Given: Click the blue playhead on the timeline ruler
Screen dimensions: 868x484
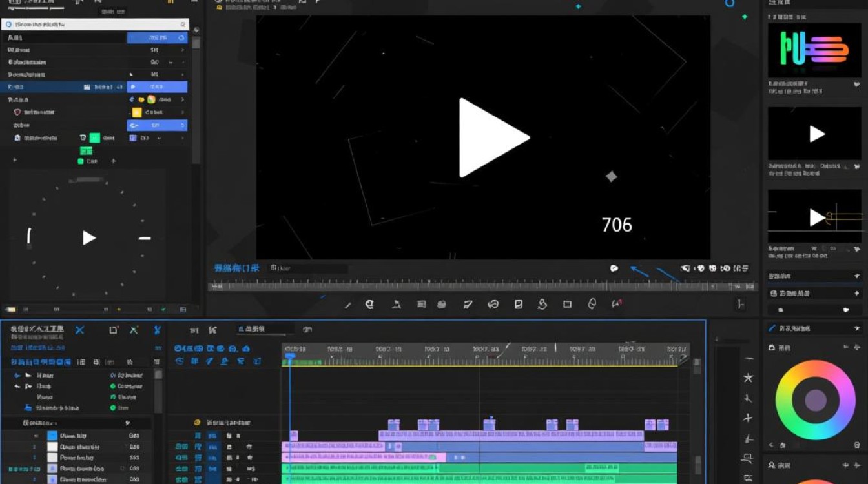Looking at the screenshot, I should pyautogui.click(x=290, y=355).
